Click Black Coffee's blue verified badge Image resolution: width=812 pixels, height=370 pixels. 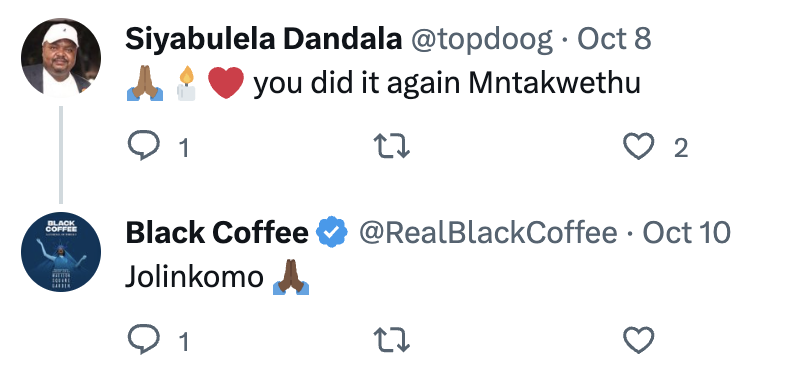click(332, 233)
